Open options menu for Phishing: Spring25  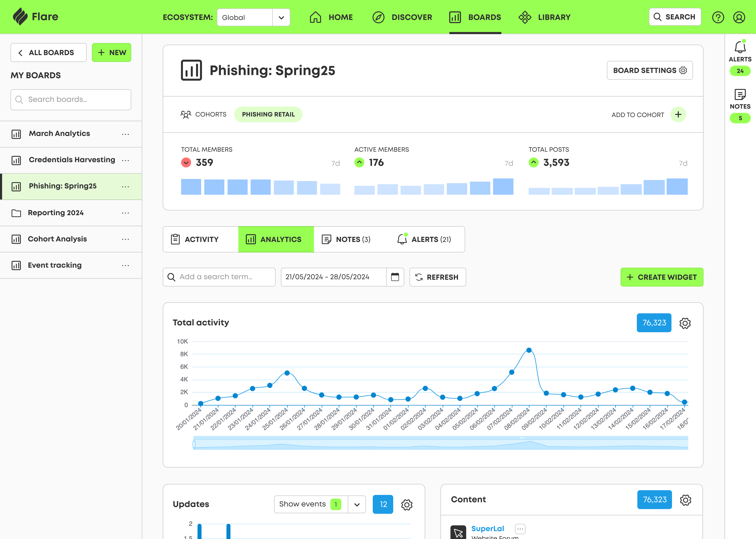coord(125,187)
